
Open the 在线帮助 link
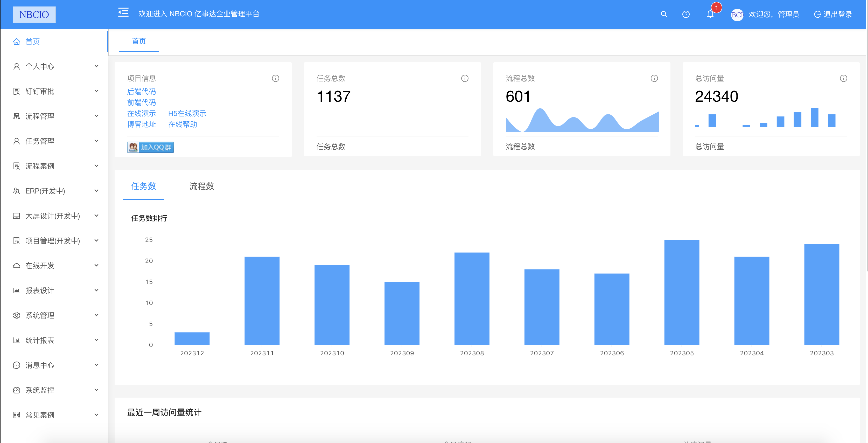183,124
